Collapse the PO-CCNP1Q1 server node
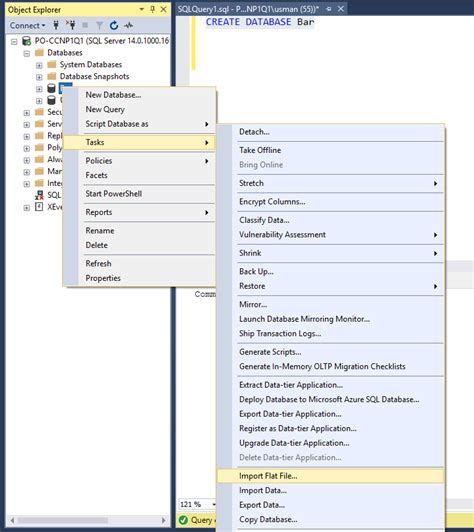This screenshot has height=532, width=474. [14, 42]
